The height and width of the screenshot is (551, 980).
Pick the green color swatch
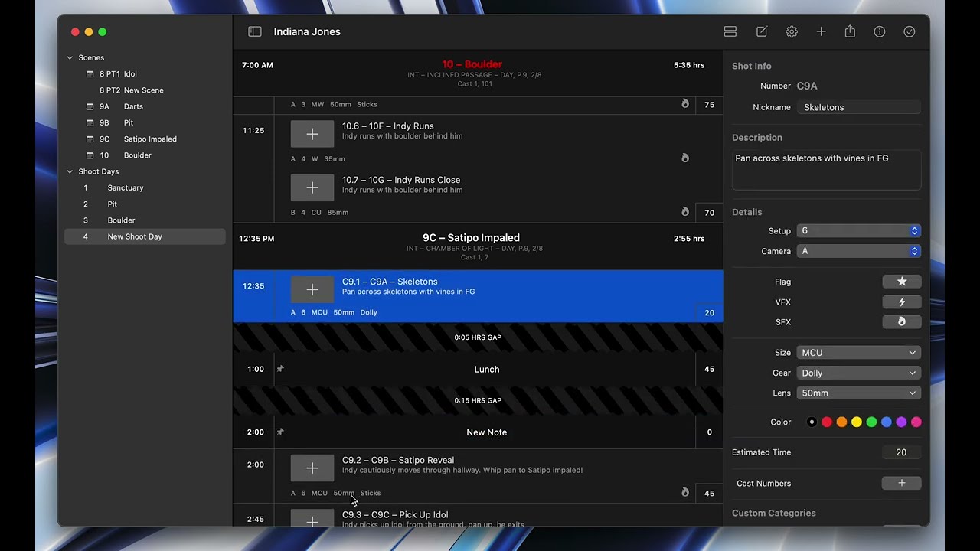(x=871, y=422)
